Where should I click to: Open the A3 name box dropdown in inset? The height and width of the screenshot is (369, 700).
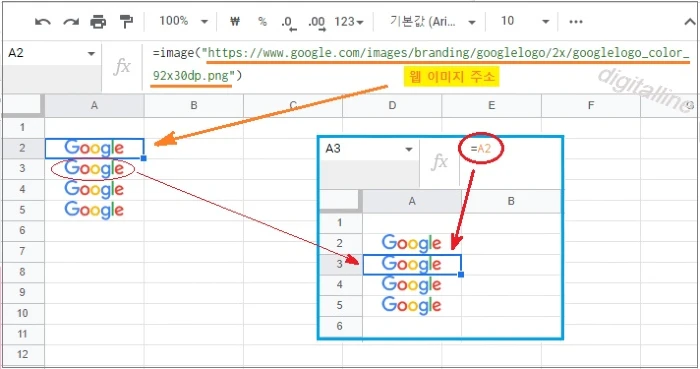(x=408, y=149)
